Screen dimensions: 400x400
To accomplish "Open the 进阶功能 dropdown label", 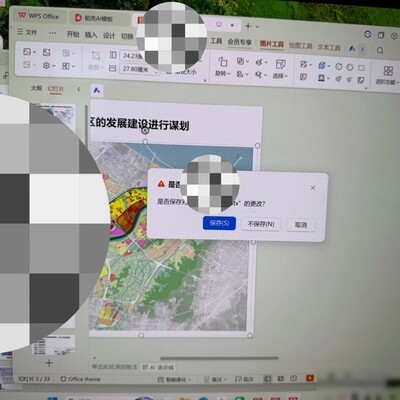I will (x=387, y=82).
